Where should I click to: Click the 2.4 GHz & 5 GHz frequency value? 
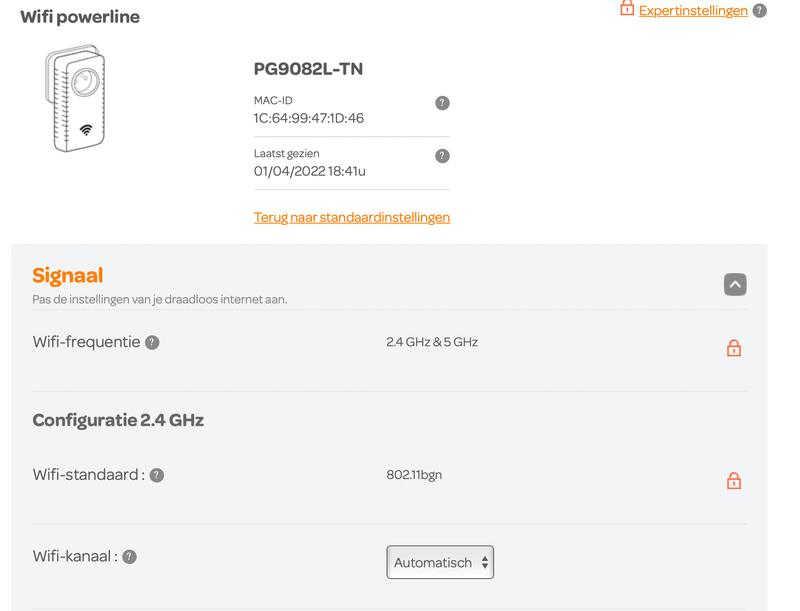[x=432, y=342]
